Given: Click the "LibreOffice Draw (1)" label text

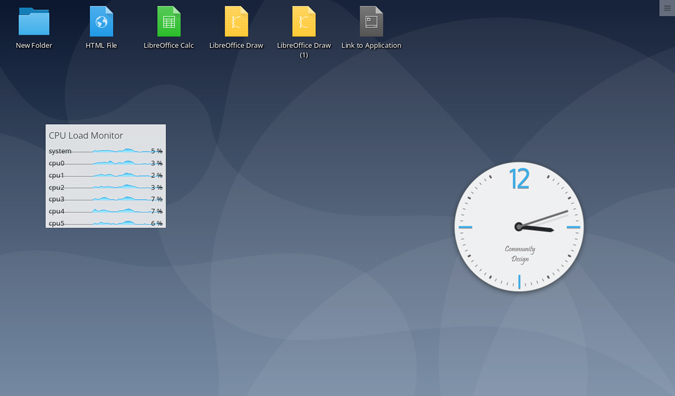Looking at the screenshot, I should [x=304, y=50].
